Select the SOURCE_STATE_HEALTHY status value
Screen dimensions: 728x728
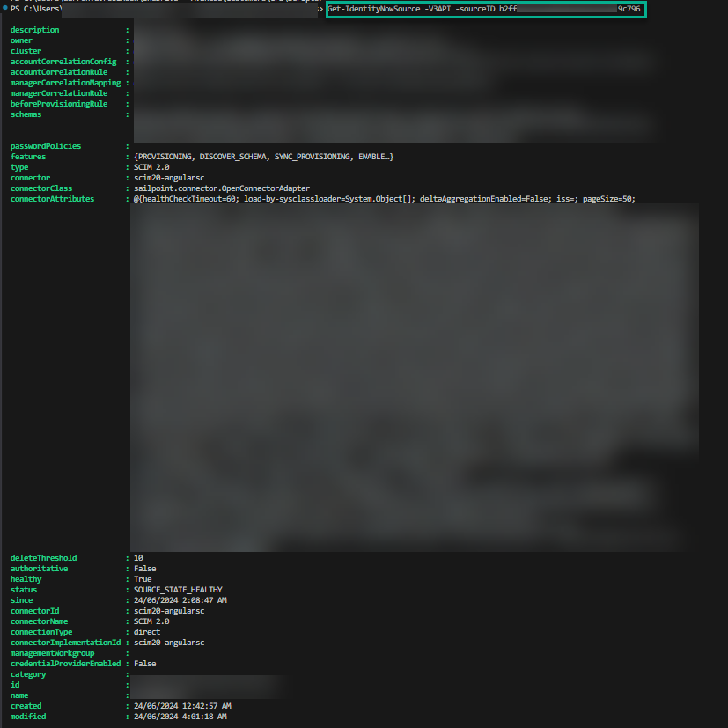point(178,590)
